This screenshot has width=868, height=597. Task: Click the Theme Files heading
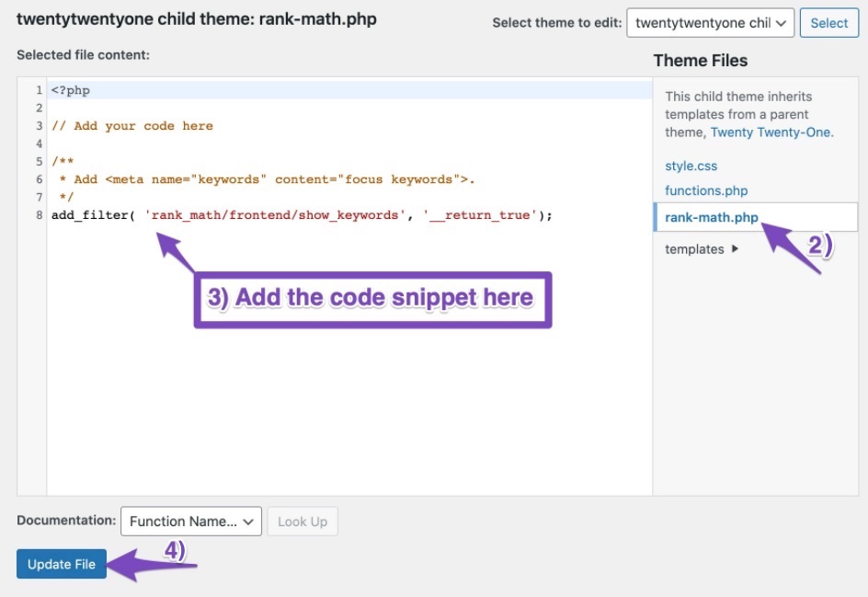(701, 61)
